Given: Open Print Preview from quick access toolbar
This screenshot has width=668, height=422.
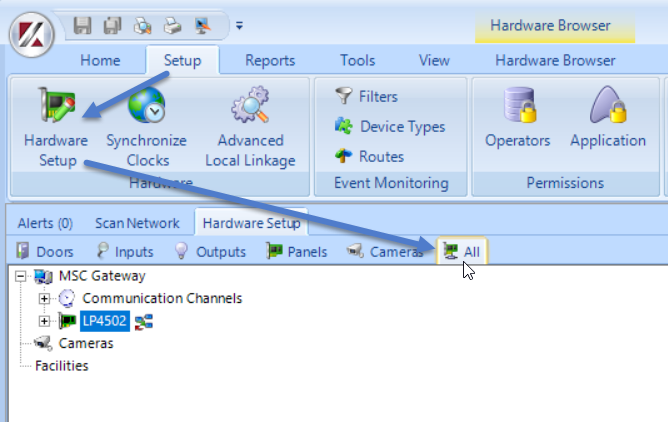Looking at the screenshot, I should [142, 26].
